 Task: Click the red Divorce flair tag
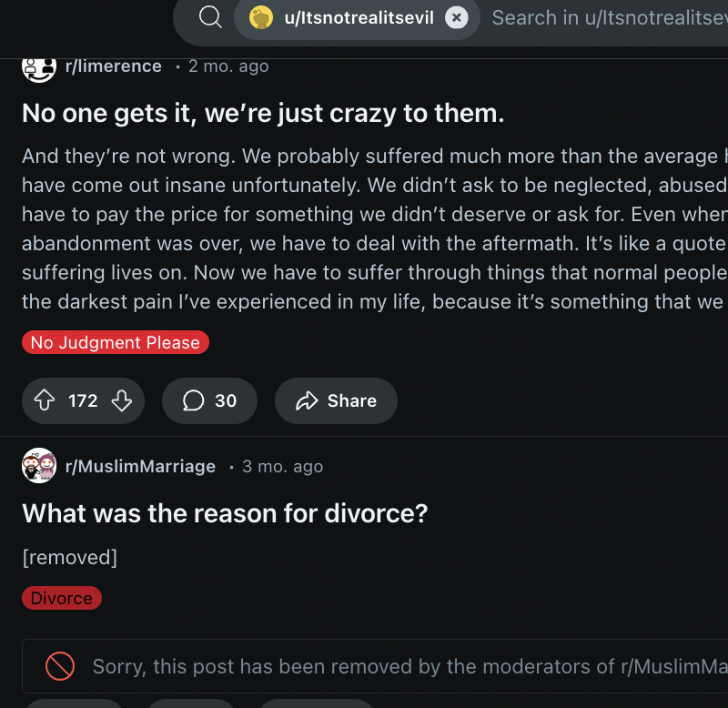(62, 598)
